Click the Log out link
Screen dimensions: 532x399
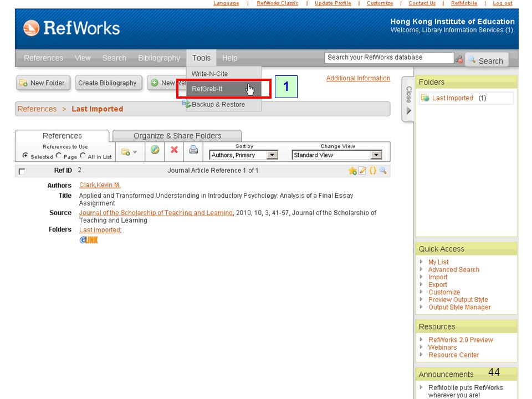(x=503, y=3)
